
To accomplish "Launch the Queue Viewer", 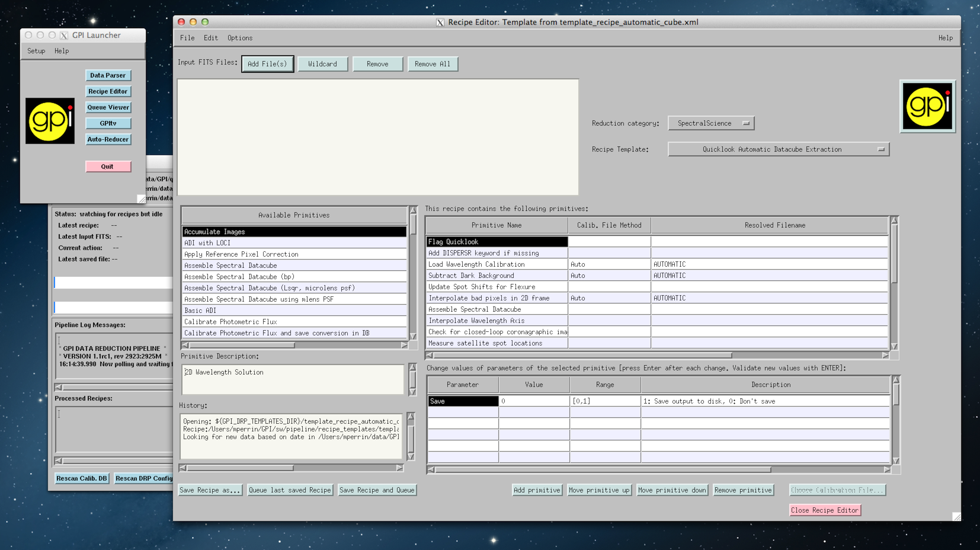I will click(108, 107).
